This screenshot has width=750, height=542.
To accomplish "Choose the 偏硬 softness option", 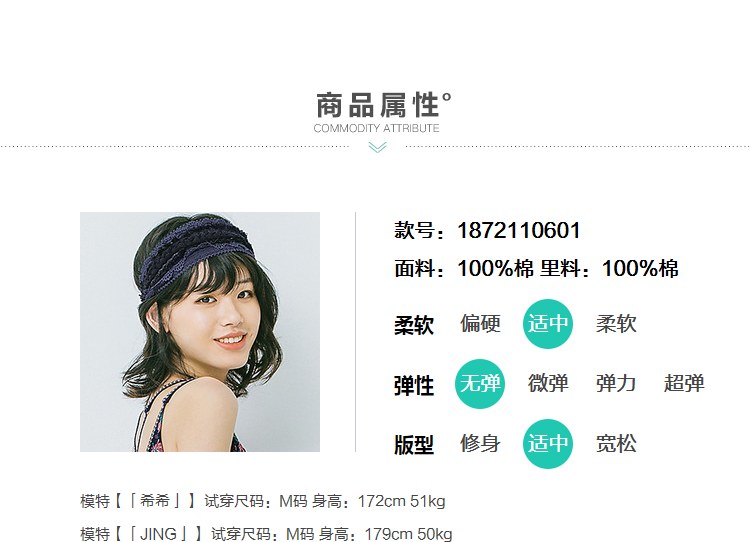I will 480,324.
